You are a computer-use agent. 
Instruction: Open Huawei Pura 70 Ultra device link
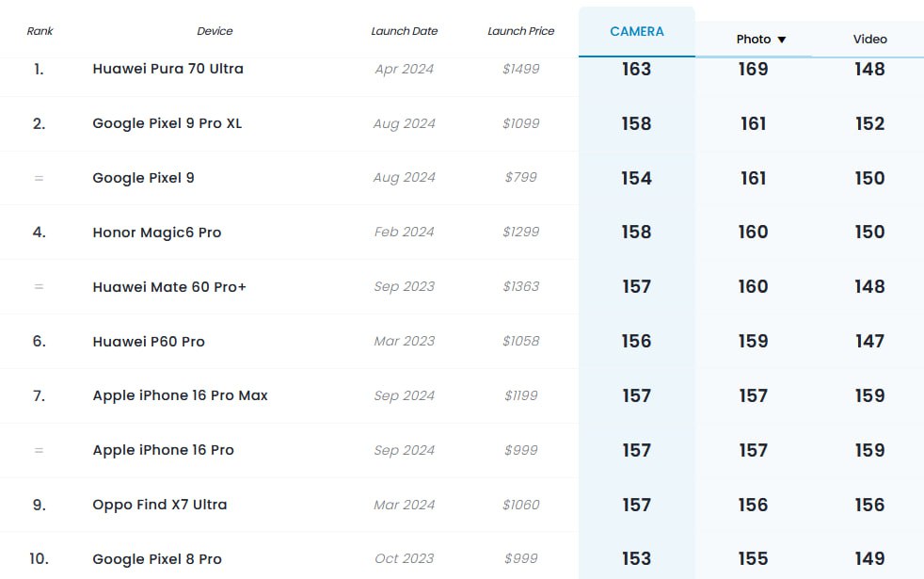[x=167, y=69]
